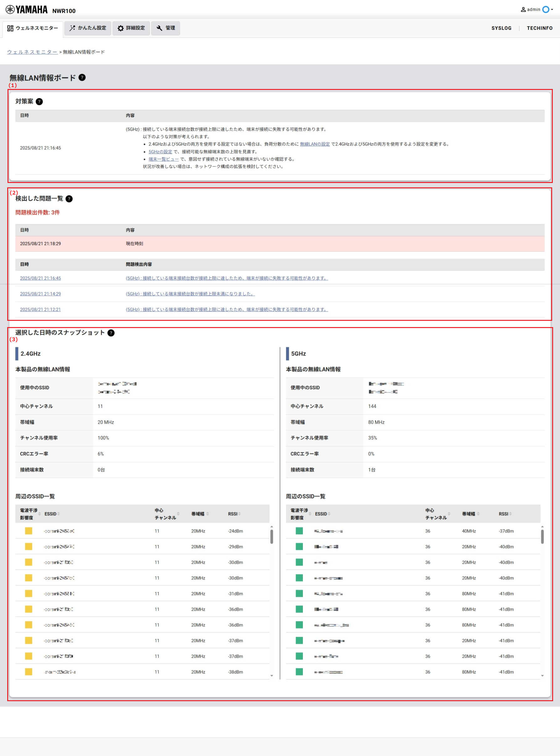The height and width of the screenshot is (756, 560).
Task: Click the admin user icon
Action: (x=523, y=10)
